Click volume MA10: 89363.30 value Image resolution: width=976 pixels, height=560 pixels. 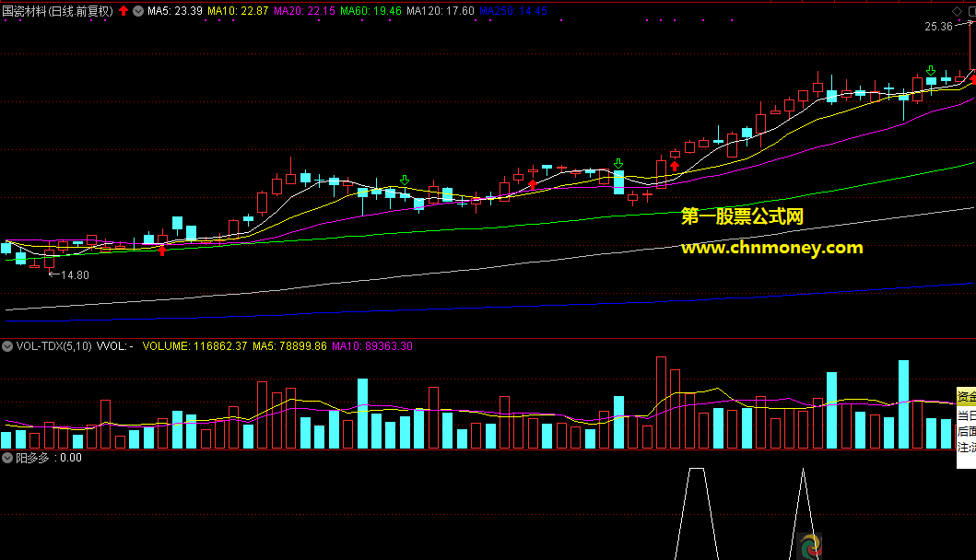tap(372, 346)
